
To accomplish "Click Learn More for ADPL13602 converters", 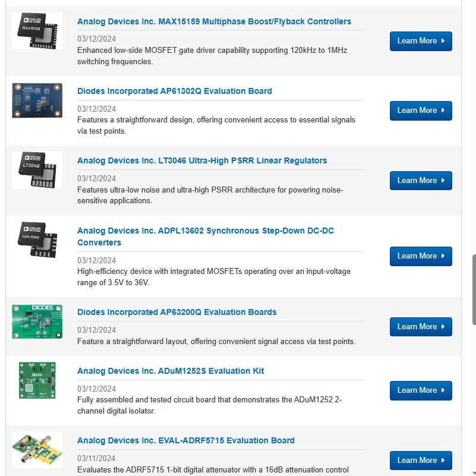I will click(x=421, y=256).
